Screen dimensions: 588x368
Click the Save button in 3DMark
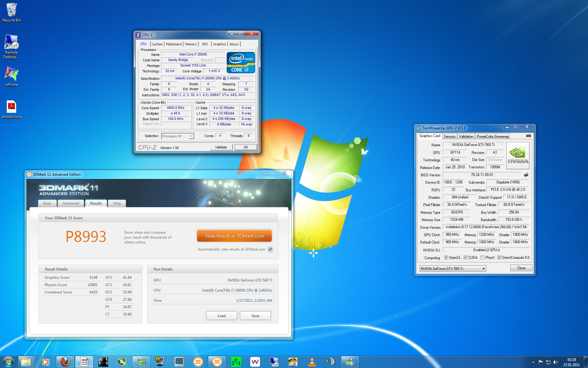tap(255, 316)
